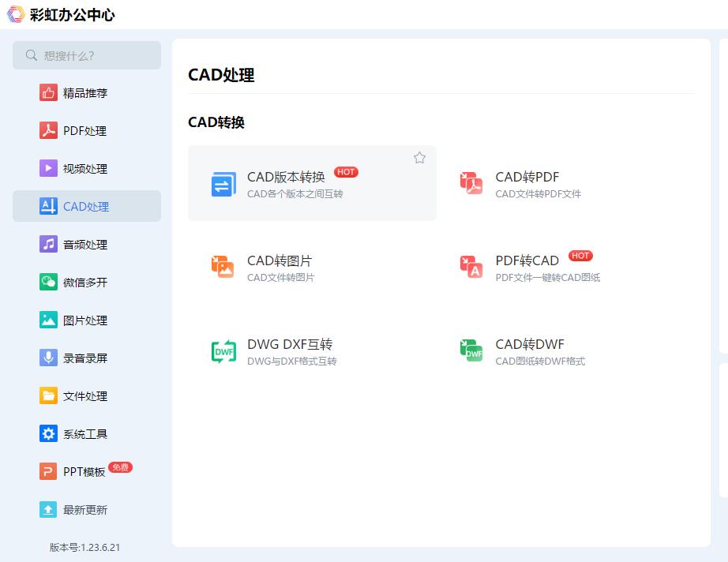Viewport: 728px width, 562px height.
Task: Click the 想搜什么 search field
Action: coord(87,55)
